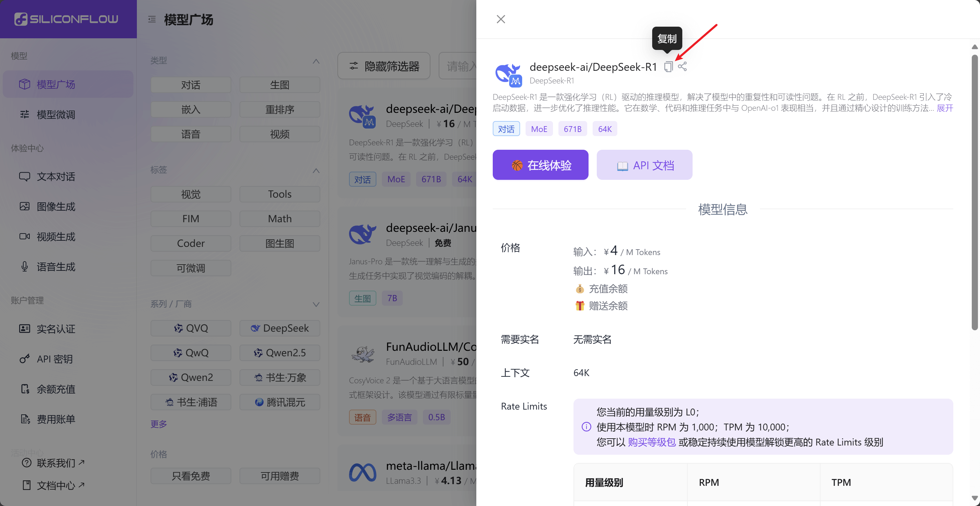Click the 在线体验 button
The height and width of the screenshot is (506, 980).
point(540,165)
